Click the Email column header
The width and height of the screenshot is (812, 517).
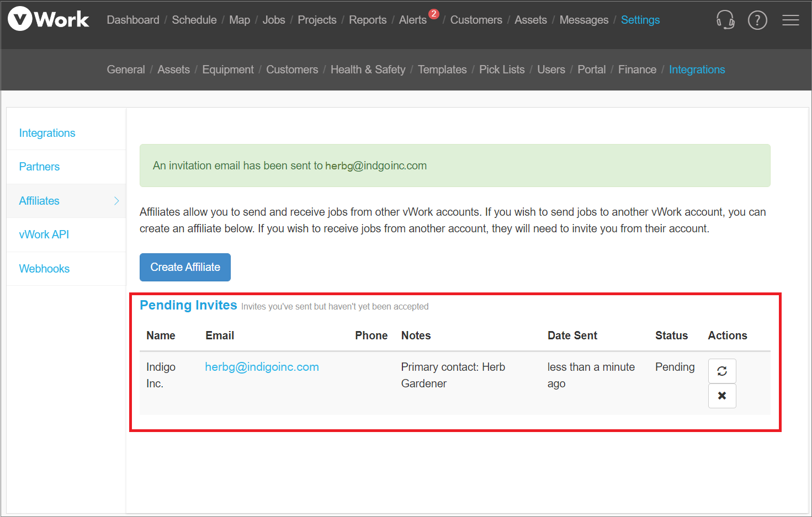coord(220,335)
